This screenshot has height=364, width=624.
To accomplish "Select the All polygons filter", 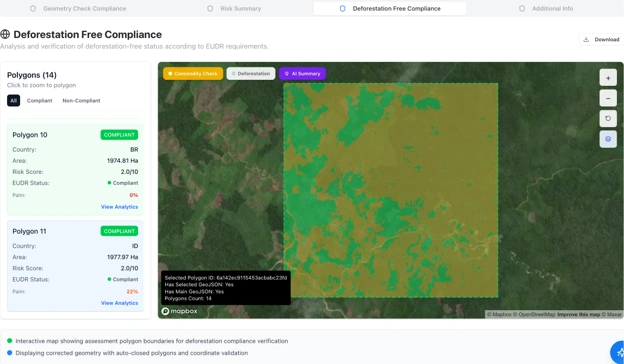I will coord(14,101).
